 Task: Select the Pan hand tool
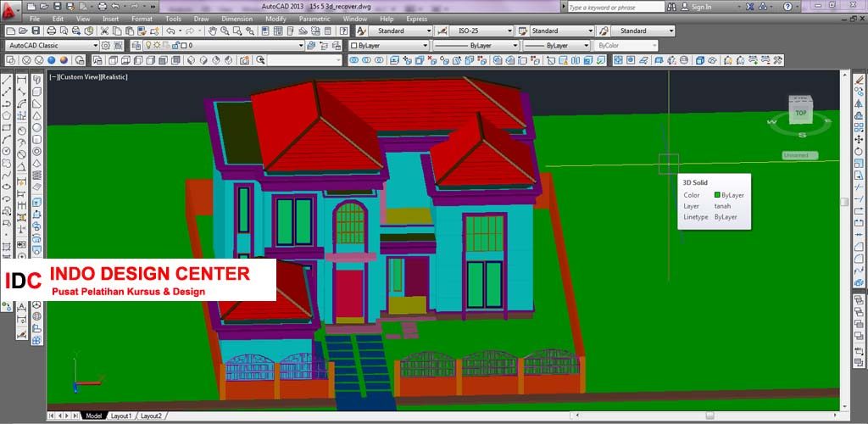[x=213, y=31]
